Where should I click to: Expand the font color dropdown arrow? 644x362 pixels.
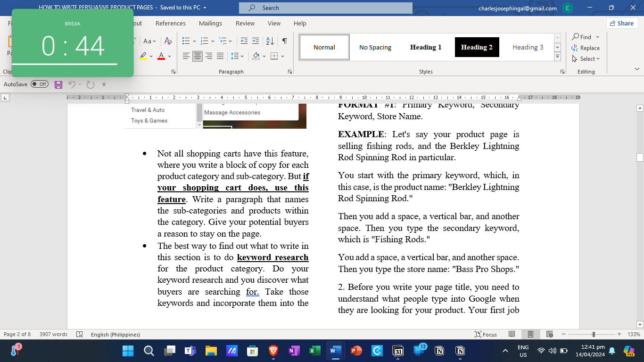[x=169, y=56]
